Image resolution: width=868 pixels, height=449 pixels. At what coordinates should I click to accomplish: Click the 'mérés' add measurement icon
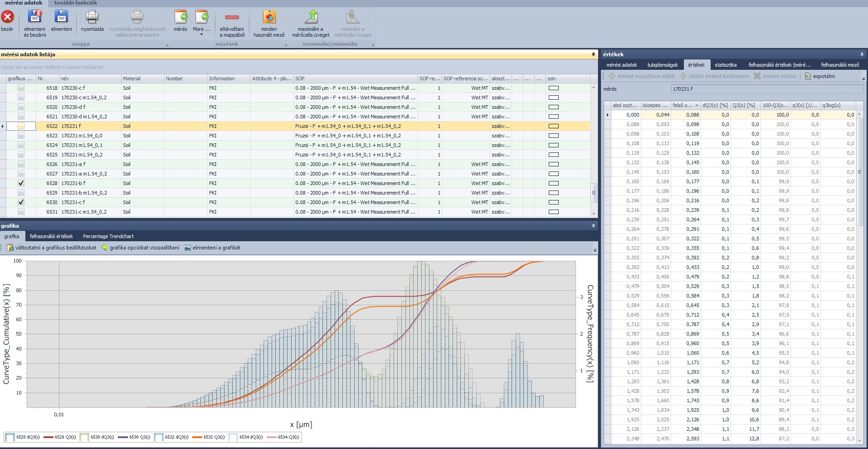point(180,17)
